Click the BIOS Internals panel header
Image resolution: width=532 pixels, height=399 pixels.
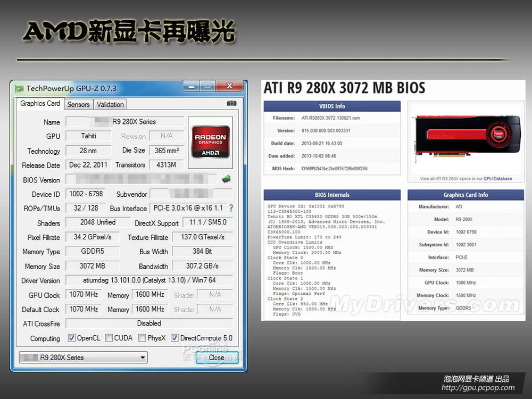click(x=332, y=195)
